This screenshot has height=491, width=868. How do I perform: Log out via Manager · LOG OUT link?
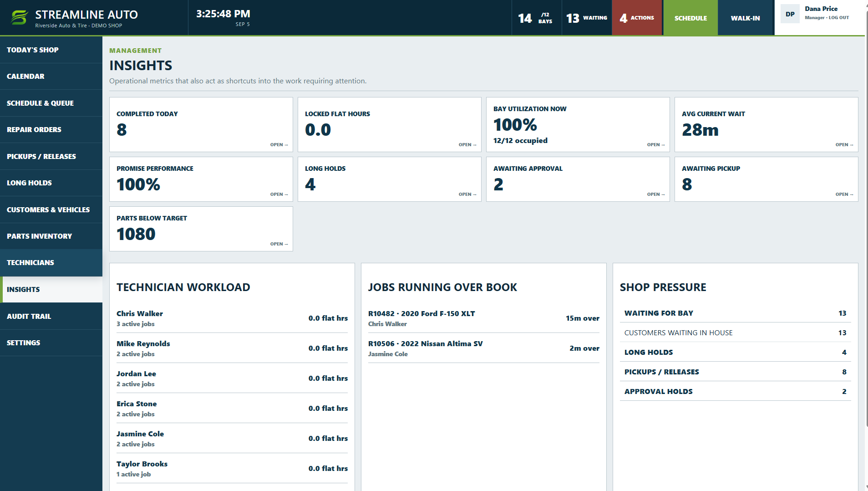point(827,18)
